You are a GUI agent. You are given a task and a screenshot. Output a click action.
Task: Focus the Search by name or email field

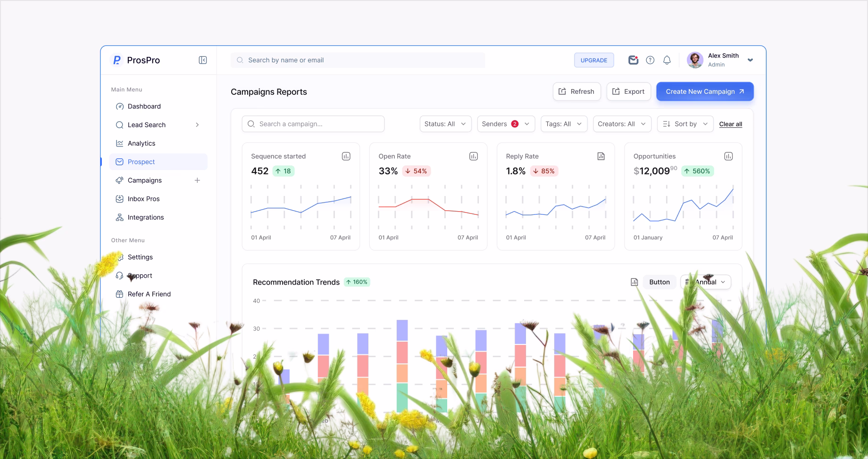(358, 60)
